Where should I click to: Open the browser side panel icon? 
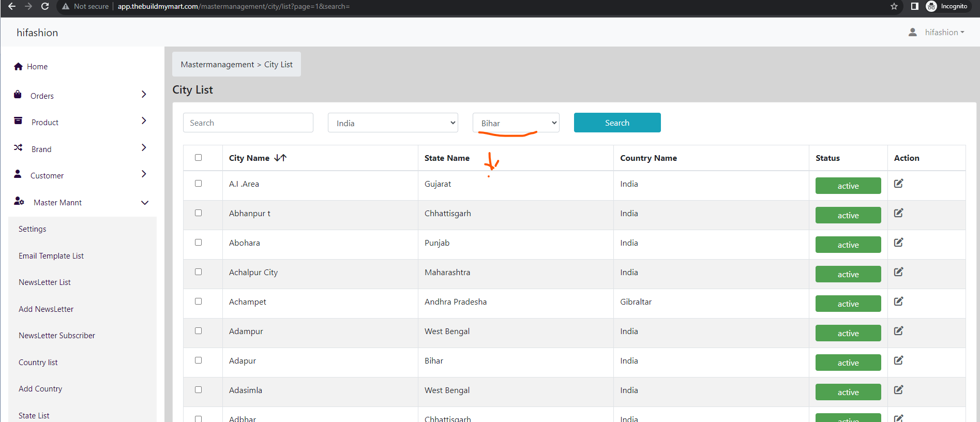point(914,6)
